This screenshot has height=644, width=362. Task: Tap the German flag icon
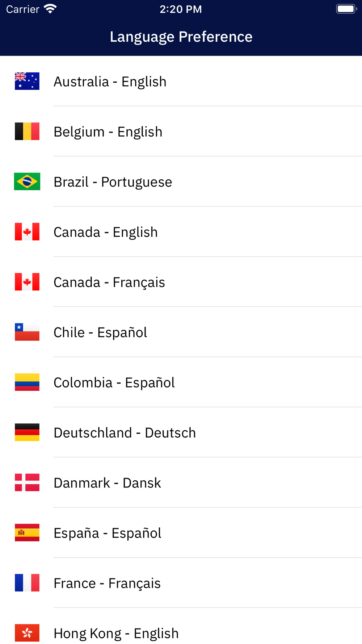(x=27, y=432)
